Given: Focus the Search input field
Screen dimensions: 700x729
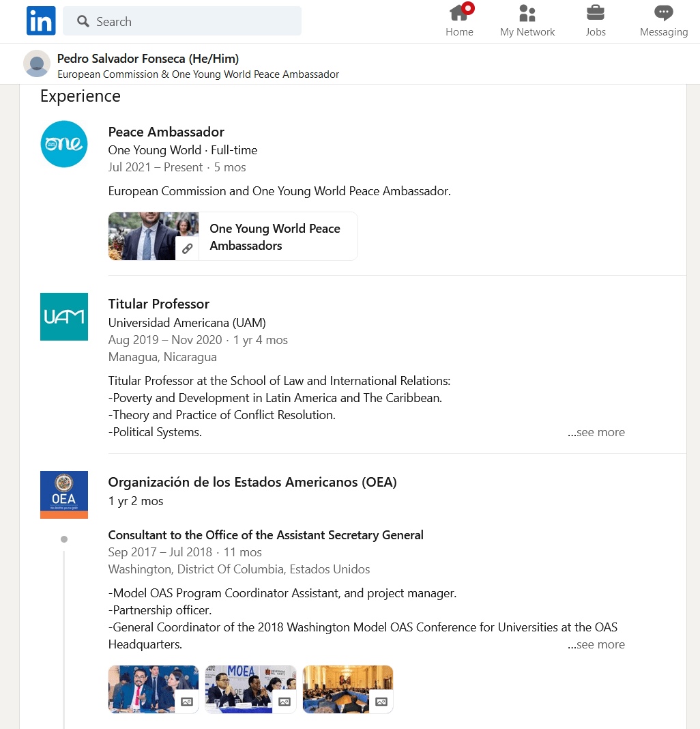Looking at the screenshot, I should click(x=181, y=21).
